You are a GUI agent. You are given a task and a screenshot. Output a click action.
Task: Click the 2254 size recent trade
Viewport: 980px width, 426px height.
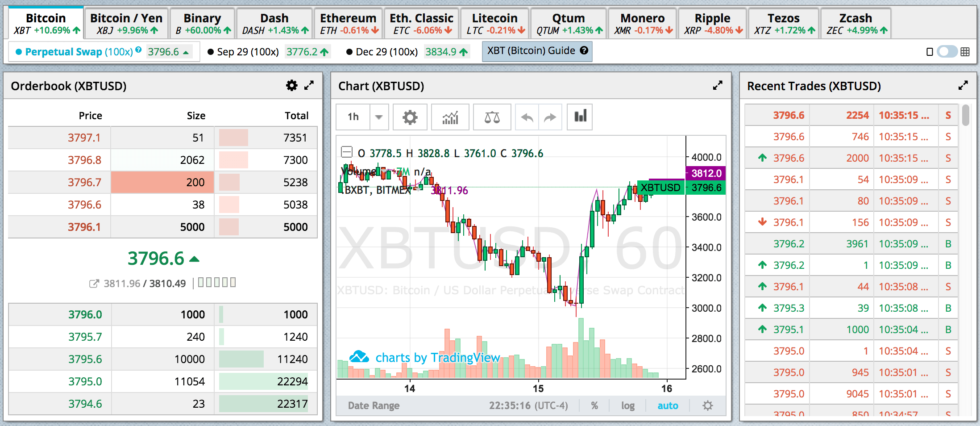pos(857,115)
